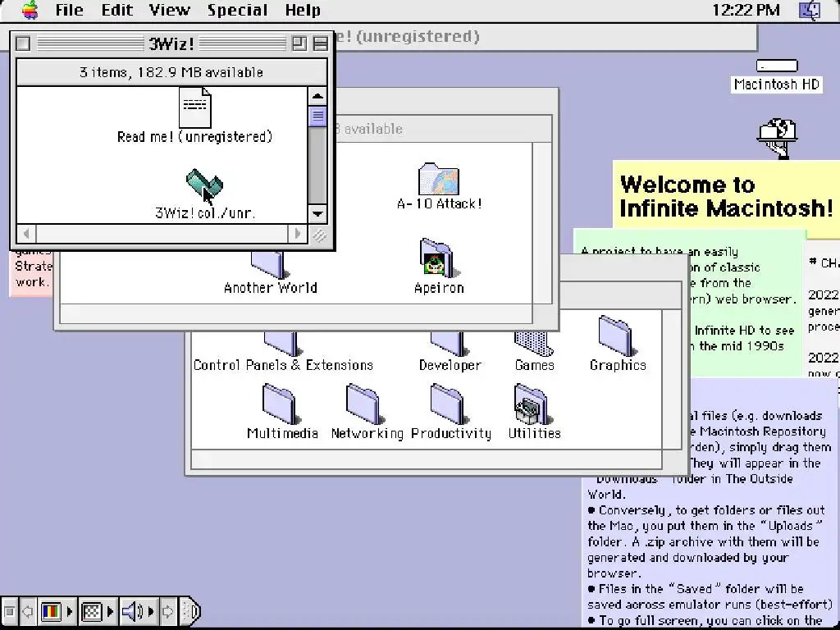Select the Developer folder
The width and height of the screenshot is (840, 630).
(x=450, y=344)
